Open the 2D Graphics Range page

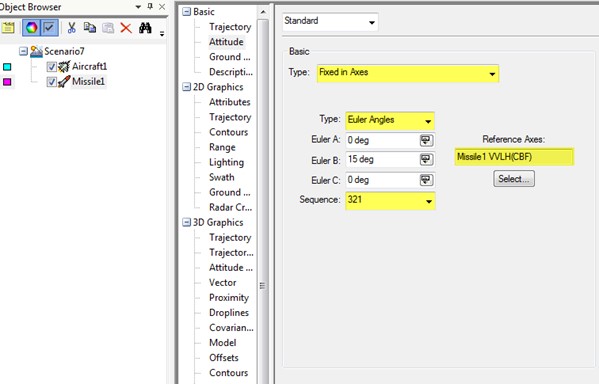pyautogui.click(x=222, y=147)
